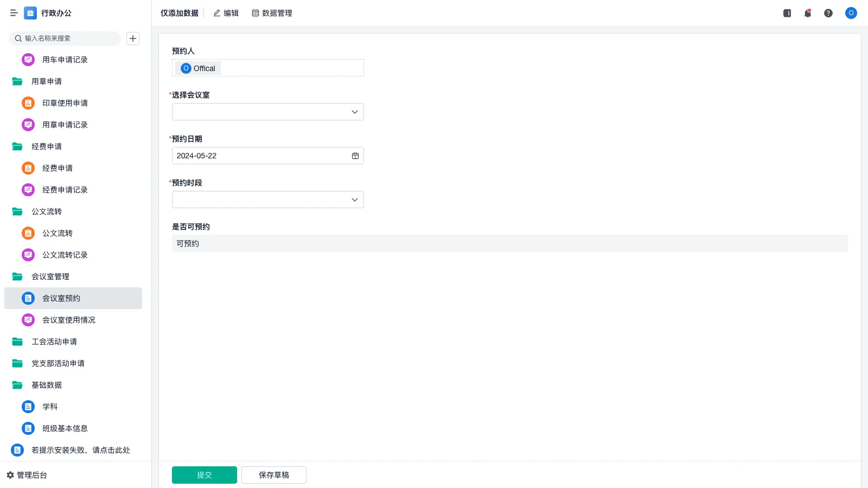Switch to the 仅添加数据 tab
This screenshot has width=868, height=488.
point(180,13)
